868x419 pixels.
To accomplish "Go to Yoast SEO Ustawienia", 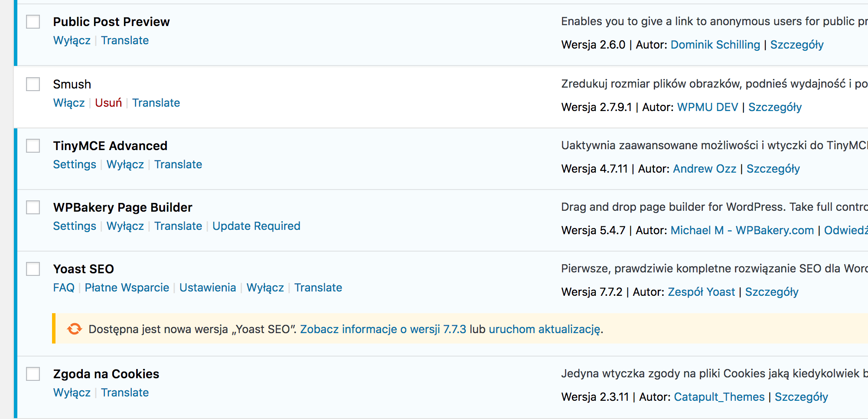I will click(x=208, y=288).
